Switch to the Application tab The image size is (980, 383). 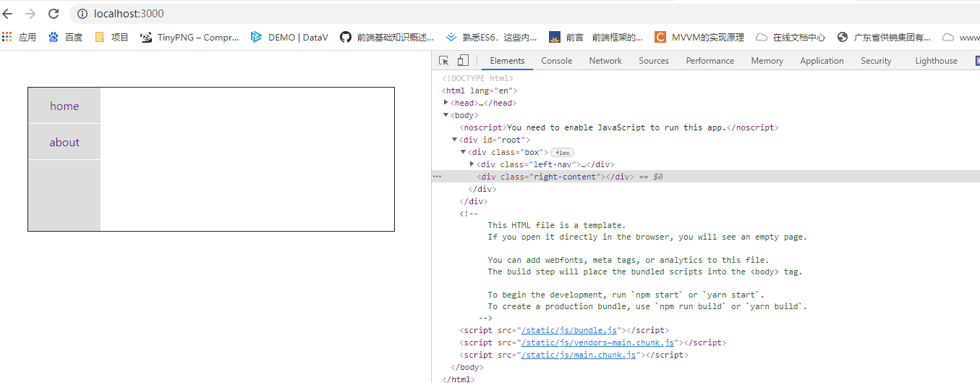click(822, 61)
